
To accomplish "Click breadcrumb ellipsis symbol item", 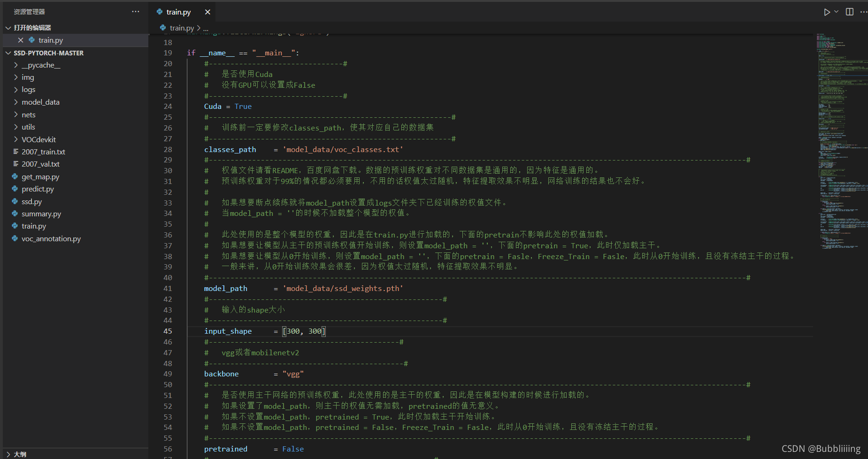I will [x=206, y=29].
